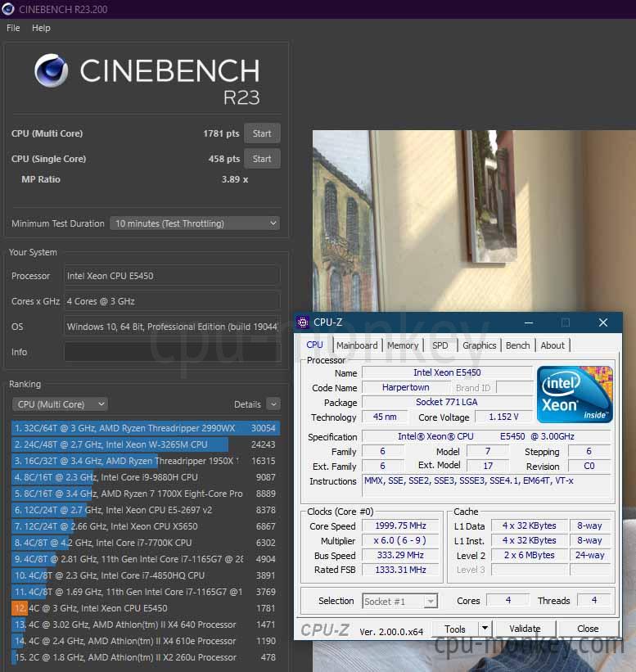Click the Rated FSB value 1333.31 MHz
Screen dimensions: 636x672
(x=400, y=570)
